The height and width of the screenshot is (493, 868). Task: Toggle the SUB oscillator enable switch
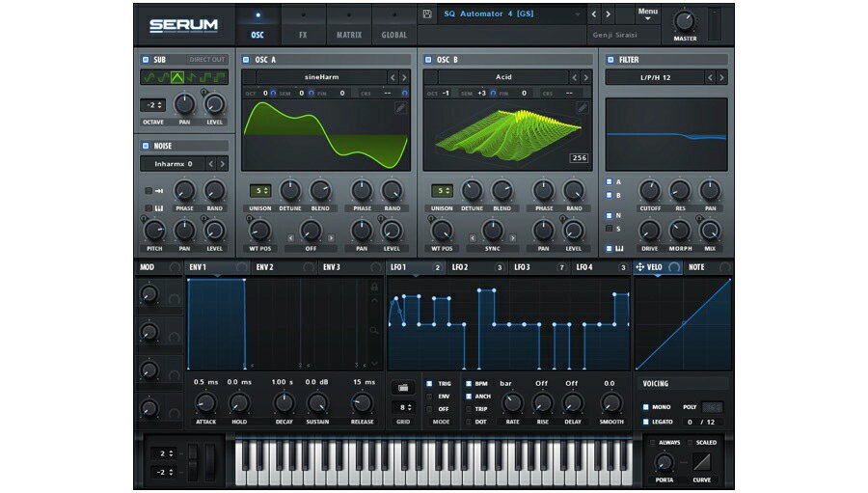[x=146, y=60]
